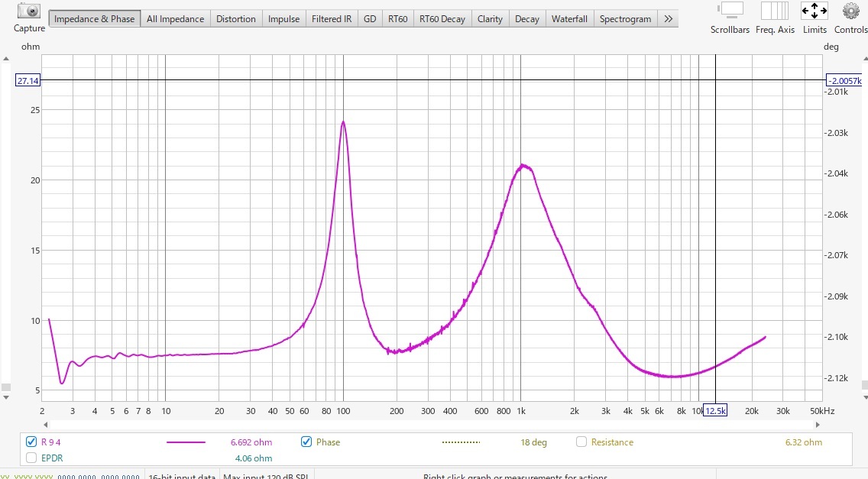The width and height of the screenshot is (868, 479).
Task: Enable the Resistance trace checkbox
Action: (581, 442)
